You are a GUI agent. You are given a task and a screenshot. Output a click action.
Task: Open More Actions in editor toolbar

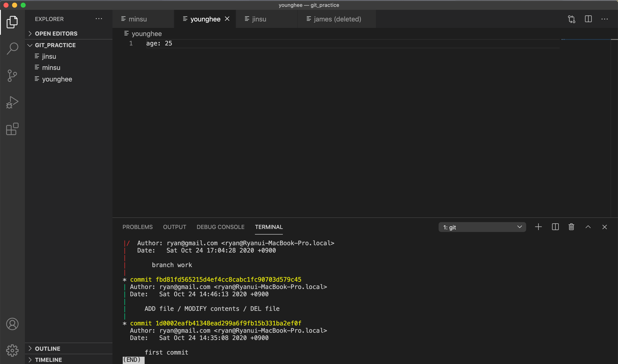click(605, 19)
